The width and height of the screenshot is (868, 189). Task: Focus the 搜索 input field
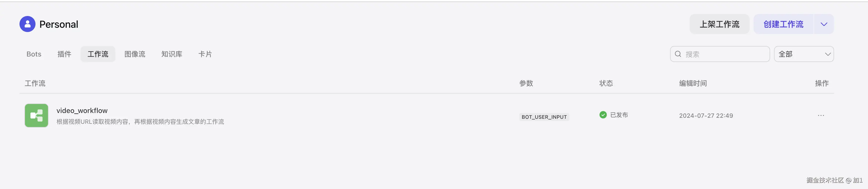(724, 54)
